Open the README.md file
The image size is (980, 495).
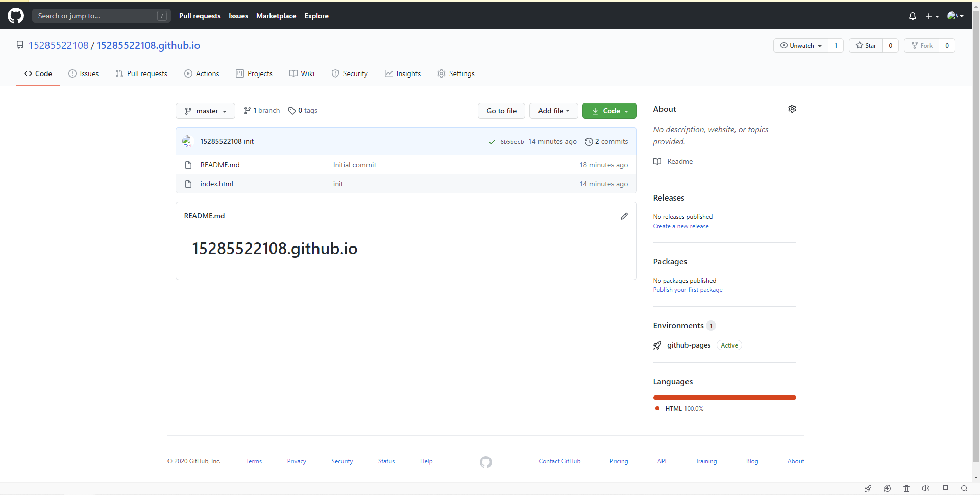point(220,165)
